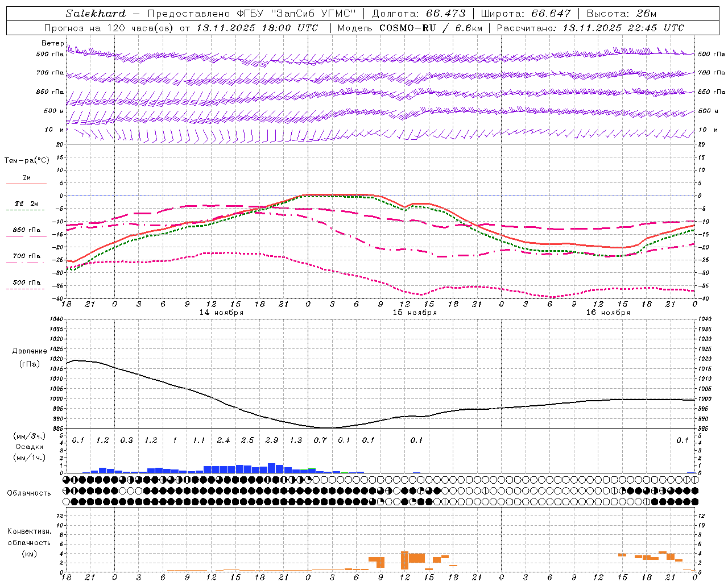Click the '(км)' unit under convective cloudiness

coord(30,554)
